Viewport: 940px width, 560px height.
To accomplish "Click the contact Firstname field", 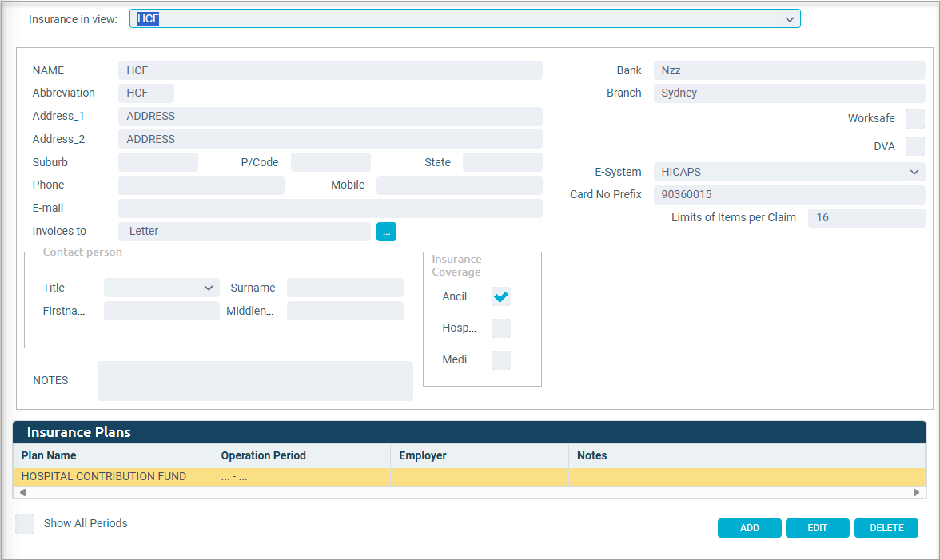I will 161,311.
